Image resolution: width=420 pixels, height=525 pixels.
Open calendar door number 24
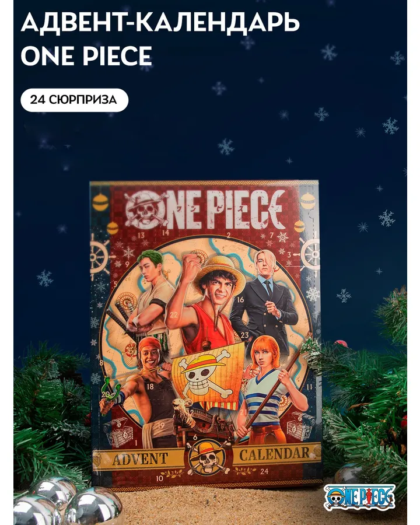tap(264, 471)
